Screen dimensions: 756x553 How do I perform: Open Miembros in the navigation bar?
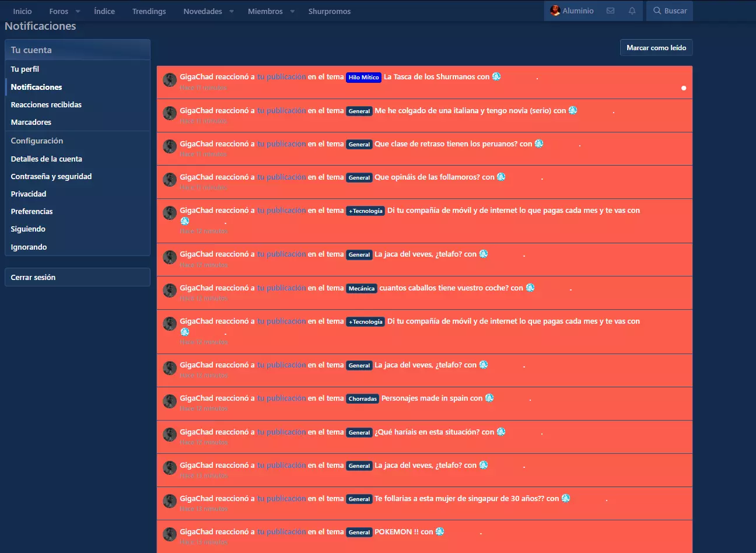[265, 11]
